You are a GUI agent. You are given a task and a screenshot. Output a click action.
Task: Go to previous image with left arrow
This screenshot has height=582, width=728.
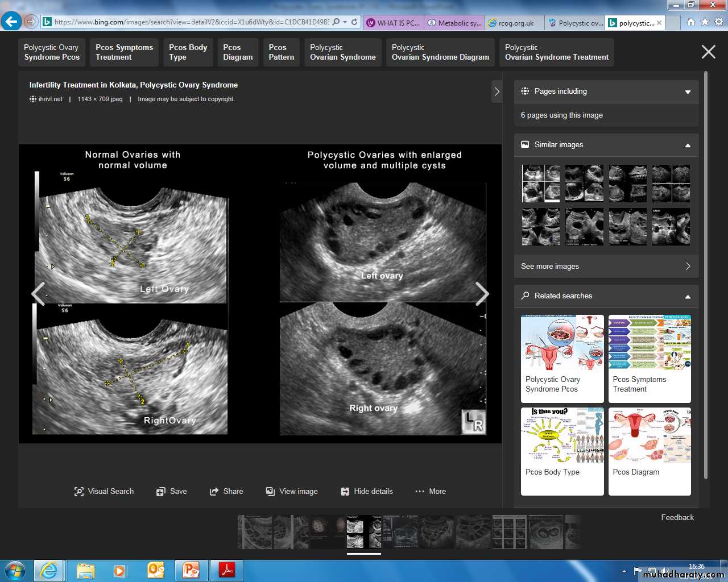[x=38, y=294]
